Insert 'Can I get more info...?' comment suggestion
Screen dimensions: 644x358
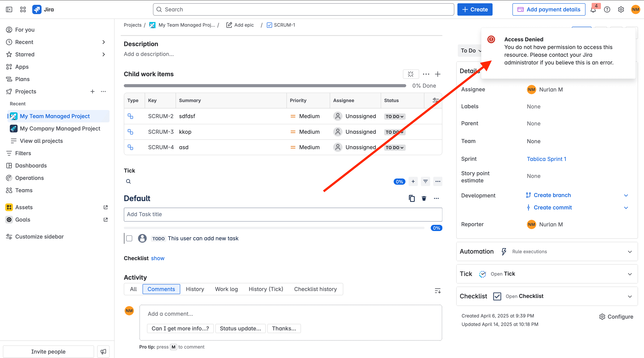(x=180, y=328)
